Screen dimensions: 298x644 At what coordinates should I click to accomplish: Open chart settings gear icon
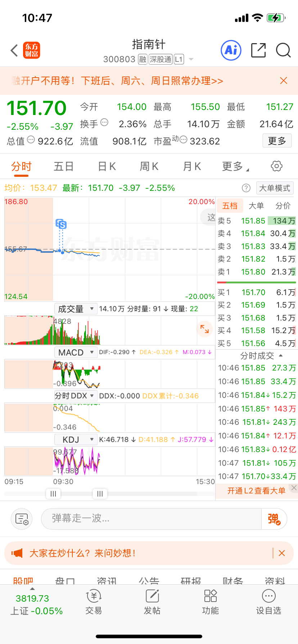276,166
